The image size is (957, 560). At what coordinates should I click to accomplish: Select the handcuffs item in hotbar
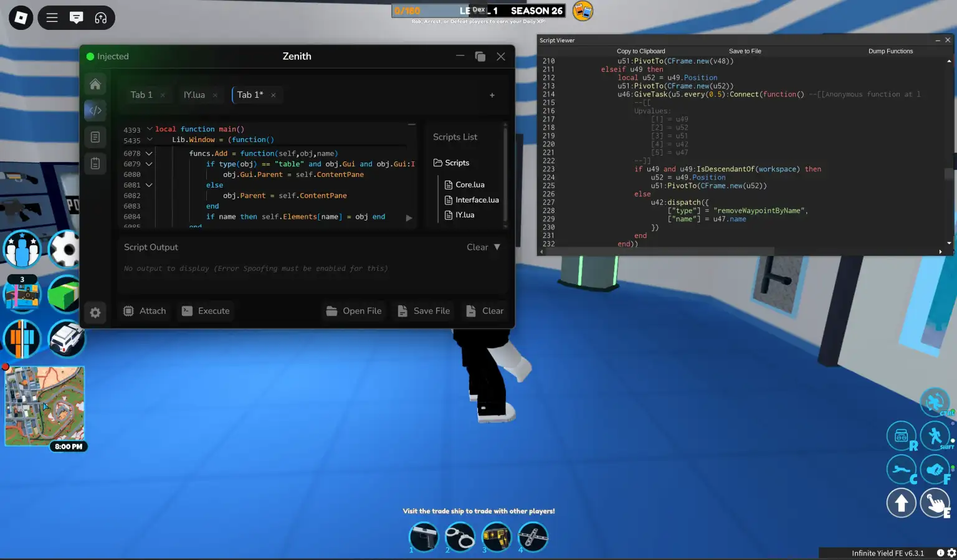460,537
